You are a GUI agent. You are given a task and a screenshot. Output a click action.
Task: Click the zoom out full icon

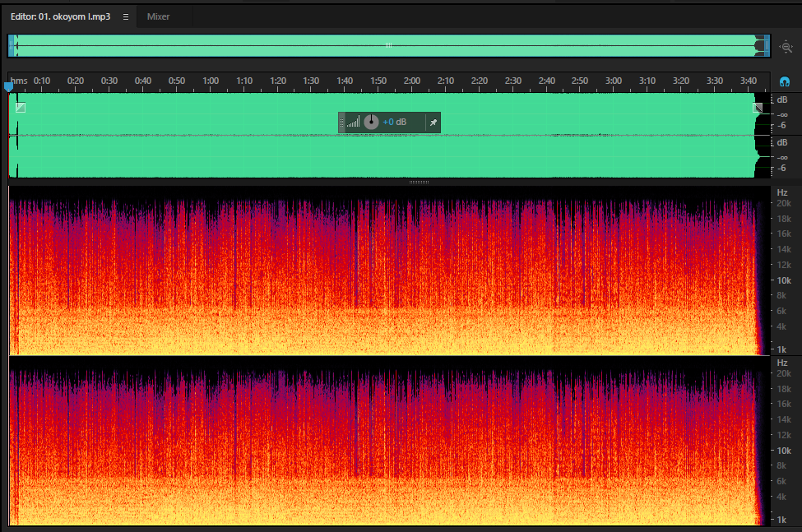(786, 47)
